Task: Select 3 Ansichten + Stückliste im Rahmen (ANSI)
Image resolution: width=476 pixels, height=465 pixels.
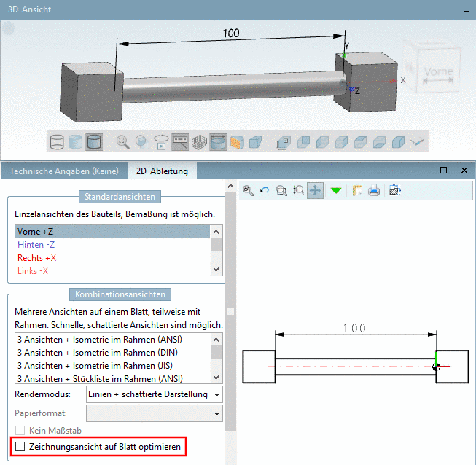Action: [112, 378]
